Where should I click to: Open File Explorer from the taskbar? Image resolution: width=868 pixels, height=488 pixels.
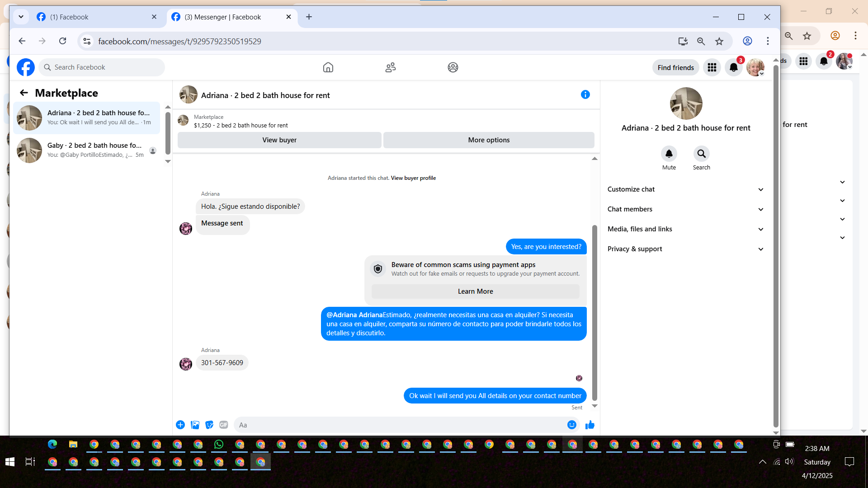coord(73,444)
